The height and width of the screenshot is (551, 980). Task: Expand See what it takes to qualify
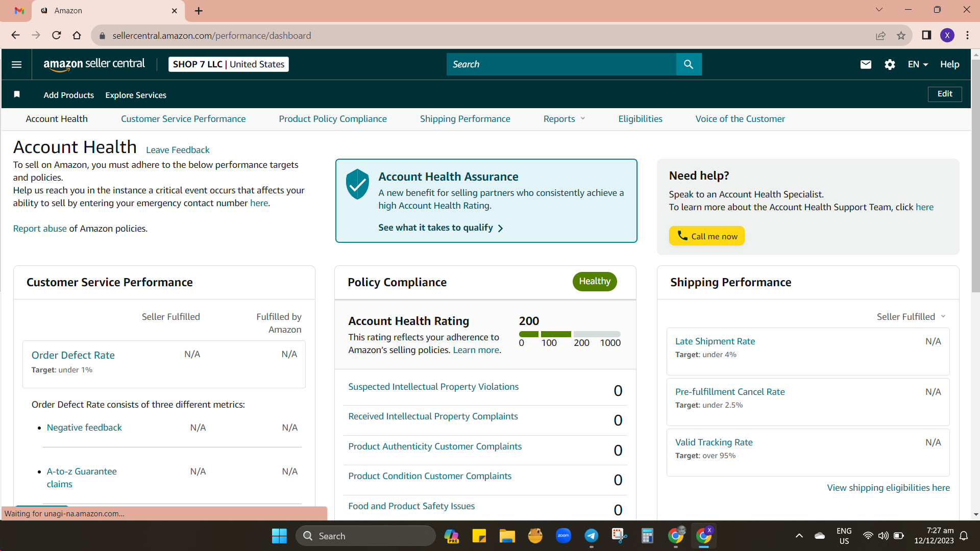click(440, 228)
